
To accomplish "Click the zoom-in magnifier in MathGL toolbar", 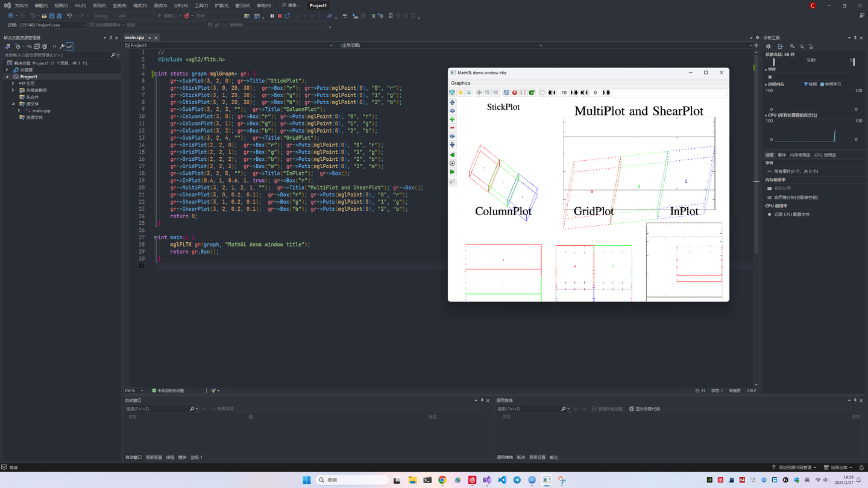I will tap(488, 93).
